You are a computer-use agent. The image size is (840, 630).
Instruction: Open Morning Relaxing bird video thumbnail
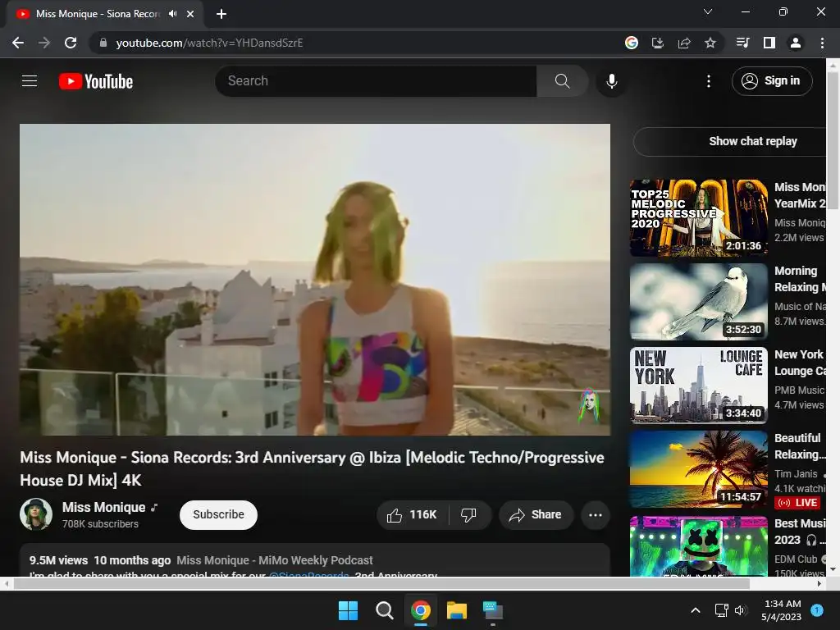click(699, 302)
